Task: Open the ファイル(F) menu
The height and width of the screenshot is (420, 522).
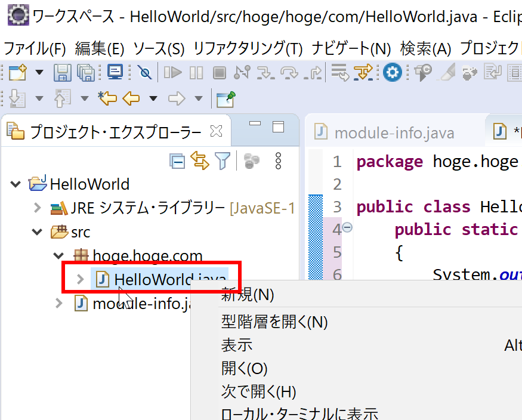Action: 35,48
